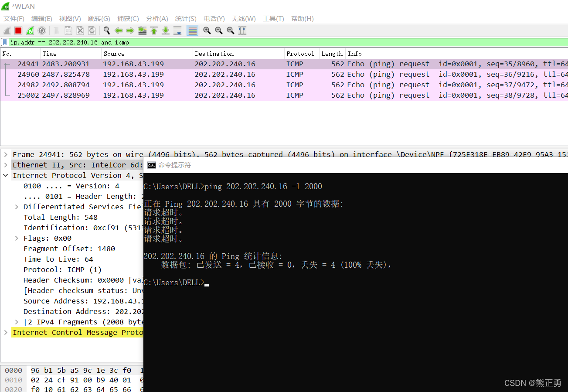Go forward to next packet arrow

130,31
